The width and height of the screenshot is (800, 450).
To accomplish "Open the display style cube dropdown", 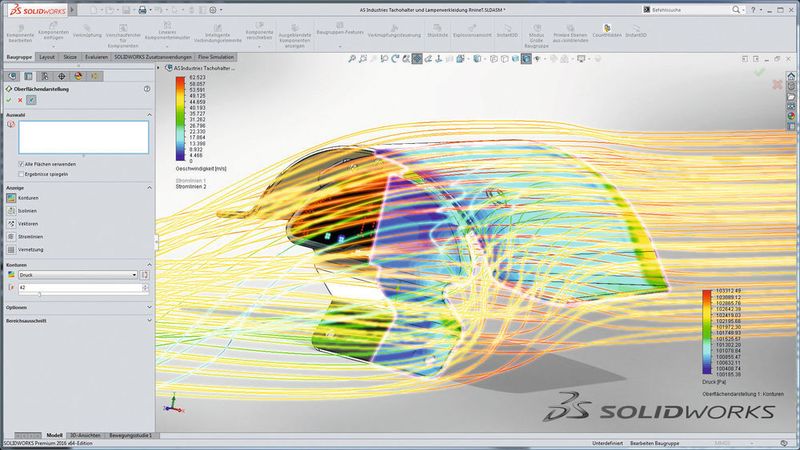I will click(478, 59).
